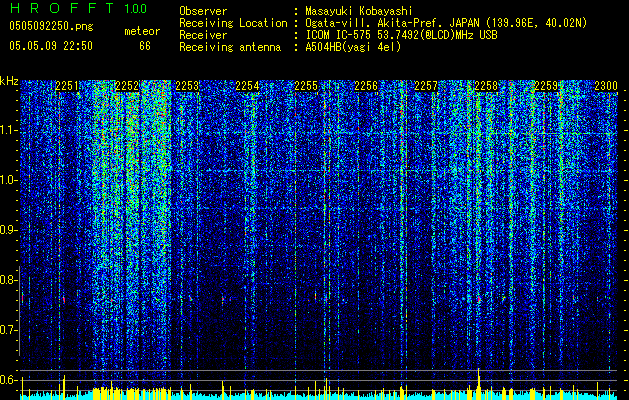Click the 'Receiver' field label
This screenshot has height=400, width=629.
tap(203, 35)
